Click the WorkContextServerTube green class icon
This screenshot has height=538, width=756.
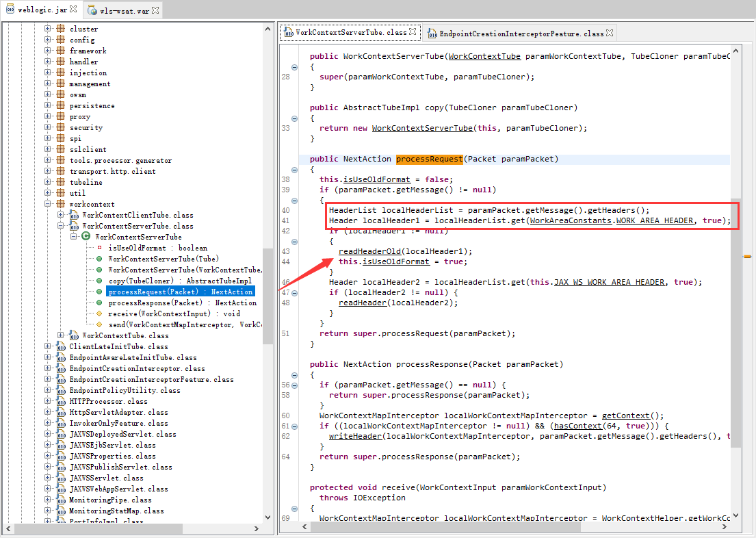point(86,236)
